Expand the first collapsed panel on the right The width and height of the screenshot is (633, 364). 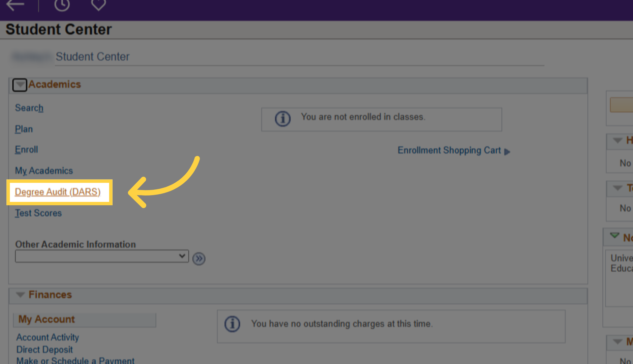pos(617,141)
